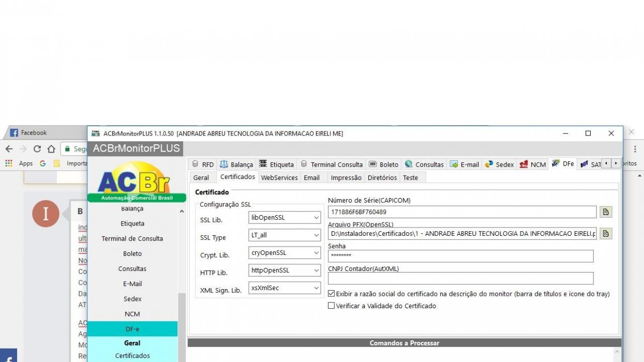The height and width of the screenshot is (362, 644).
Task: Switch to the Geral sub-tab
Action: point(201,177)
